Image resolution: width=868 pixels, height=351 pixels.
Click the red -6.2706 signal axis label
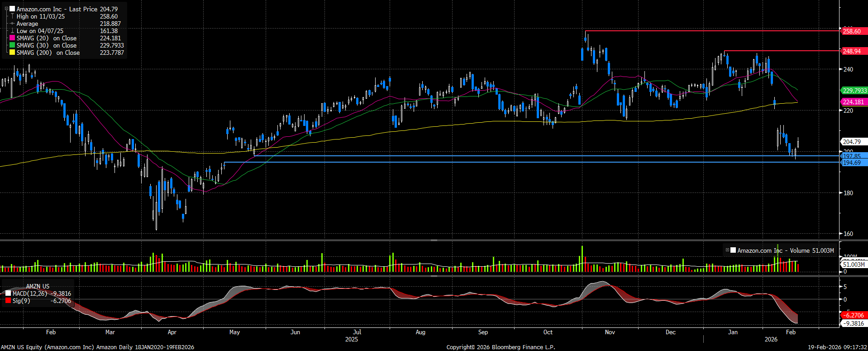(x=854, y=315)
